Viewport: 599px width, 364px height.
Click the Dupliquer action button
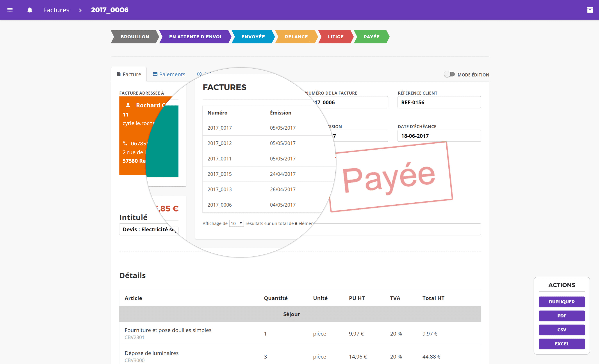pos(562,302)
